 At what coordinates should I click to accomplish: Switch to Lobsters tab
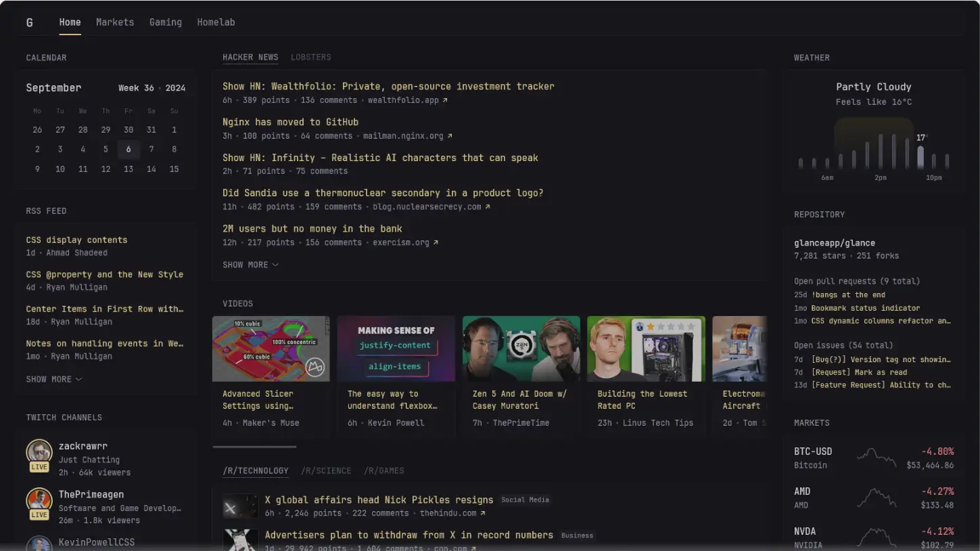pyautogui.click(x=311, y=58)
